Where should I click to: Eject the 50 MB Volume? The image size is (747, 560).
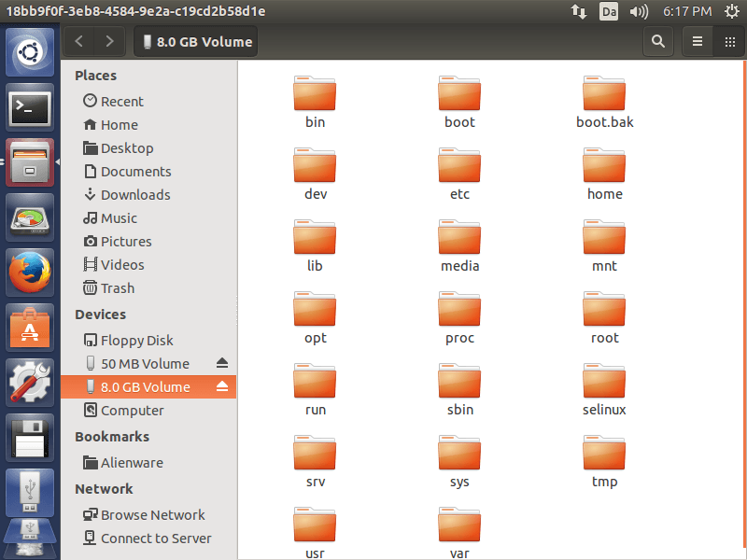coord(222,363)
